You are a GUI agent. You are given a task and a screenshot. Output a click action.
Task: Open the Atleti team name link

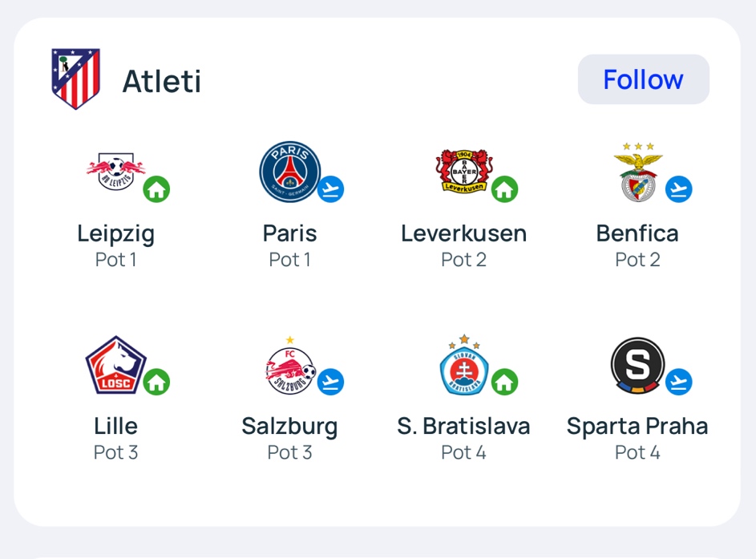[x=161, y=81]
